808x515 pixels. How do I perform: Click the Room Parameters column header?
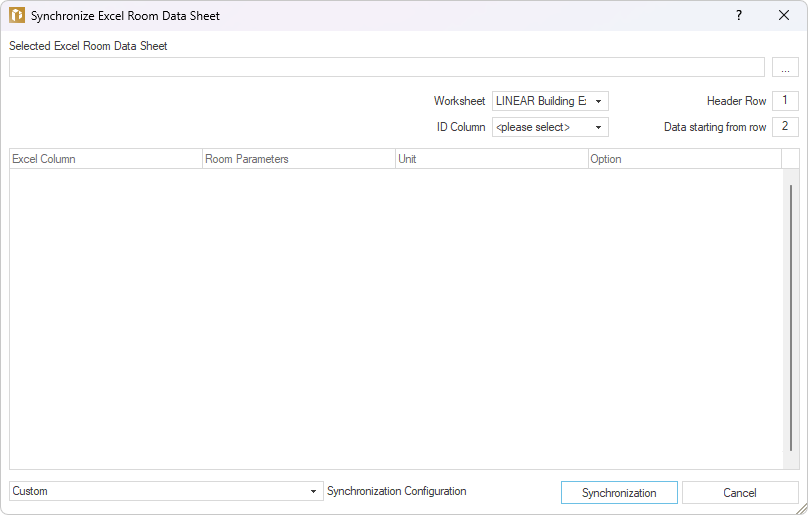pyautogui.click(x=298, y=159)
